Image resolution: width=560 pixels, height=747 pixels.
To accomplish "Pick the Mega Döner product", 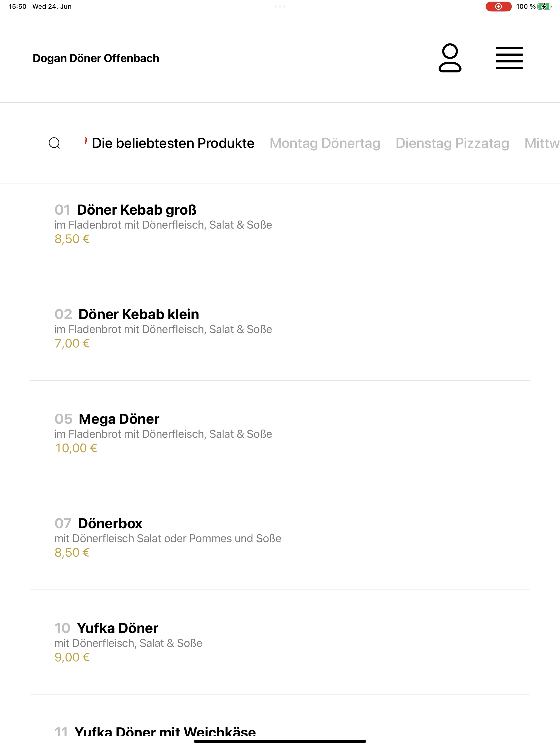I will coord(280,433).
